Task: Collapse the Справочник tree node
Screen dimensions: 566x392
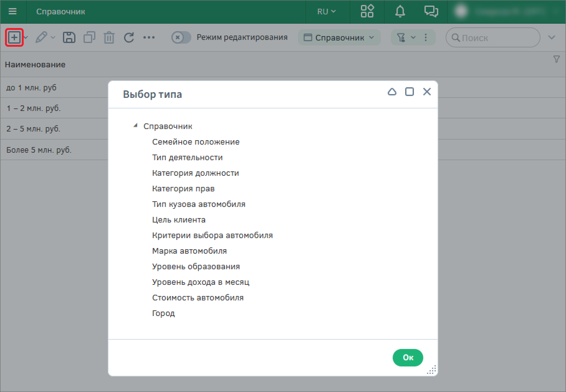Action: [135, 126]
